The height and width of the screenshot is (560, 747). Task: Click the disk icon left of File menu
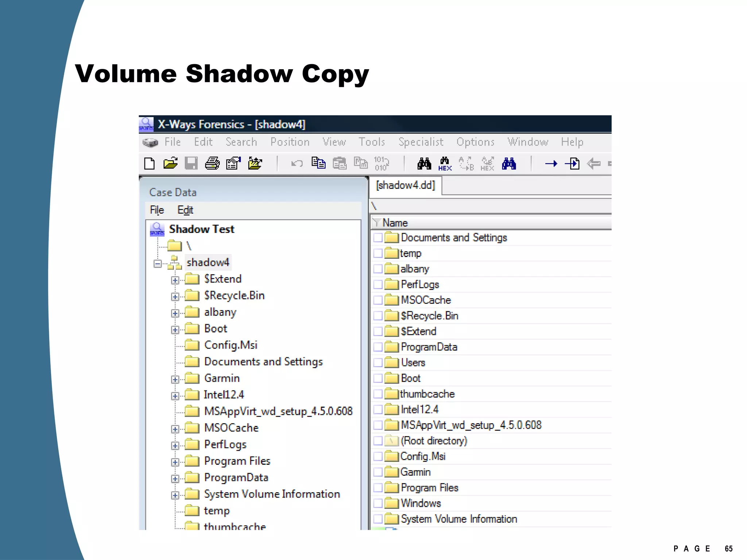(150, 142)
